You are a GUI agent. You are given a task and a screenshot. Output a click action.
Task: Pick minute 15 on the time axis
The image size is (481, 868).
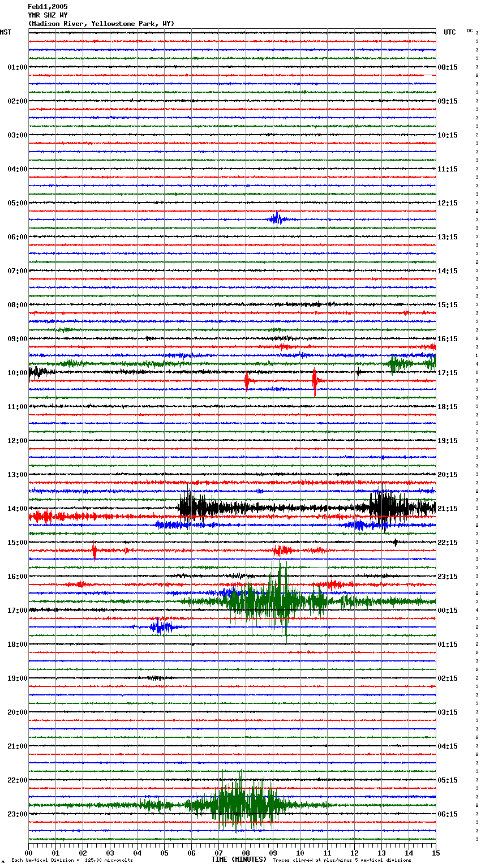point(436,853)
